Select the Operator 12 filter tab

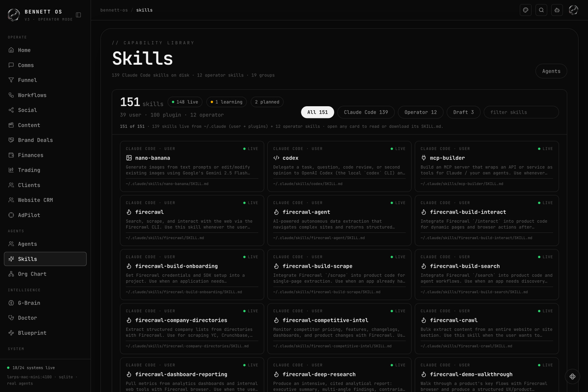420,112
